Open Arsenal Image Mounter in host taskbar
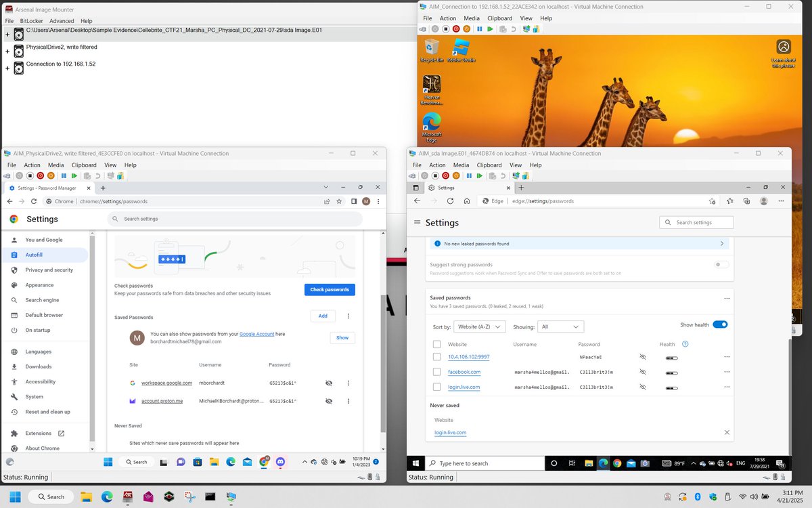 coord(127,496)
